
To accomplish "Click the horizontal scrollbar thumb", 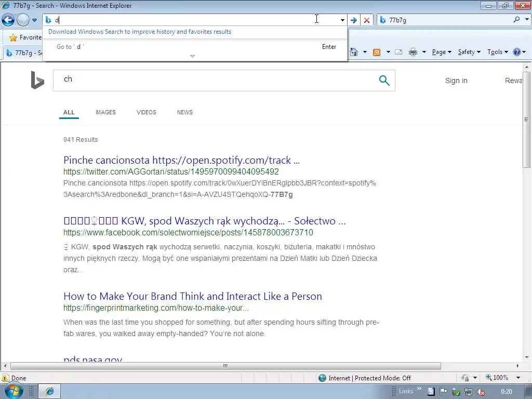I will pos(225,366).
